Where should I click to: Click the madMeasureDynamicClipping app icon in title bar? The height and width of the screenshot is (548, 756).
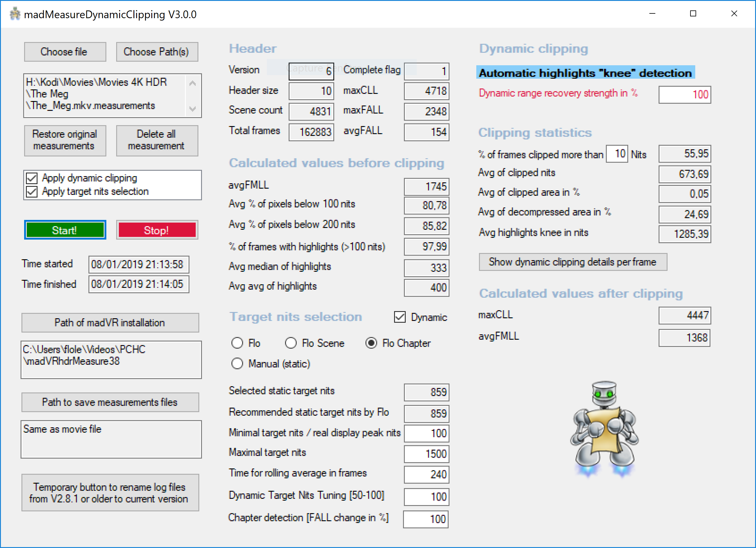click(15, 14)
